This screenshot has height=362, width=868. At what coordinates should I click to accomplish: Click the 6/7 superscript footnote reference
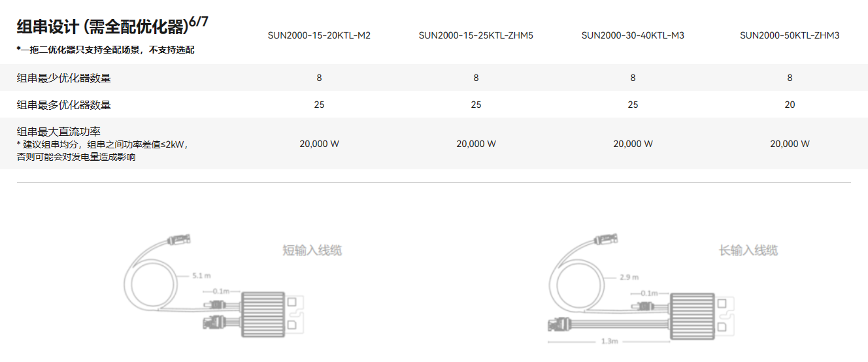coord(199,22)
